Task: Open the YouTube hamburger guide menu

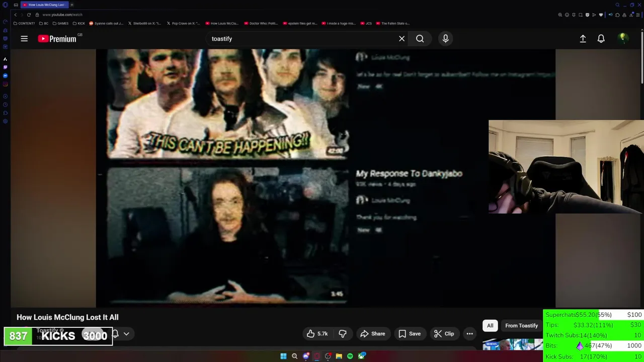Action: [24, 39]
